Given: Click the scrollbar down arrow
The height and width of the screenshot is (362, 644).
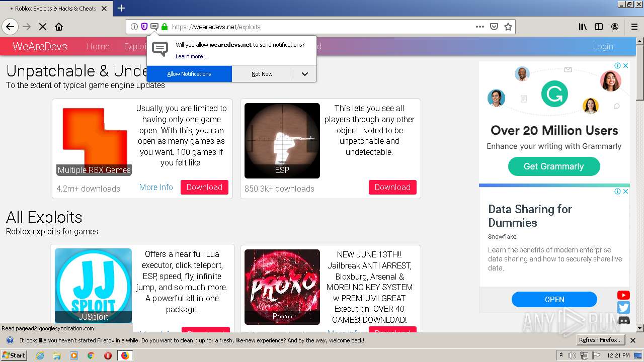Looking at the screenshot, I should [640, 328].
